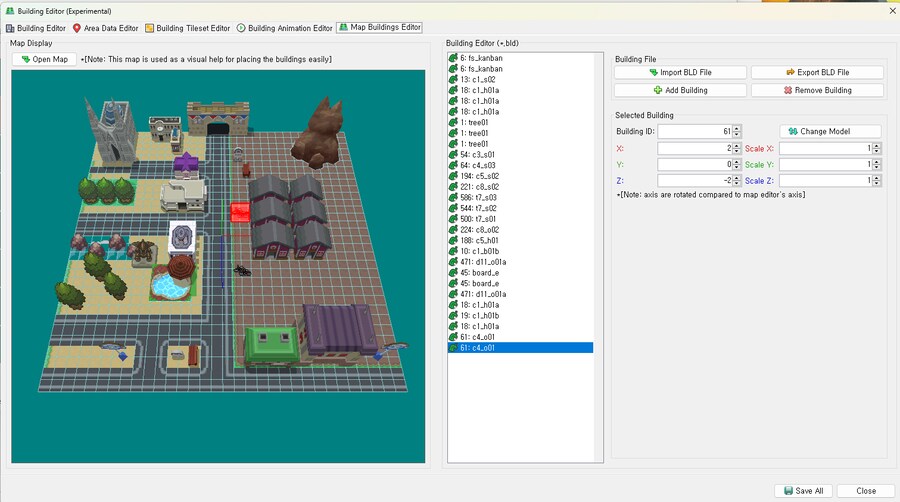Screen dimensions: 900x502
Task: Adjust the Z position spinner arrows
Action: (x=737, y=180)
